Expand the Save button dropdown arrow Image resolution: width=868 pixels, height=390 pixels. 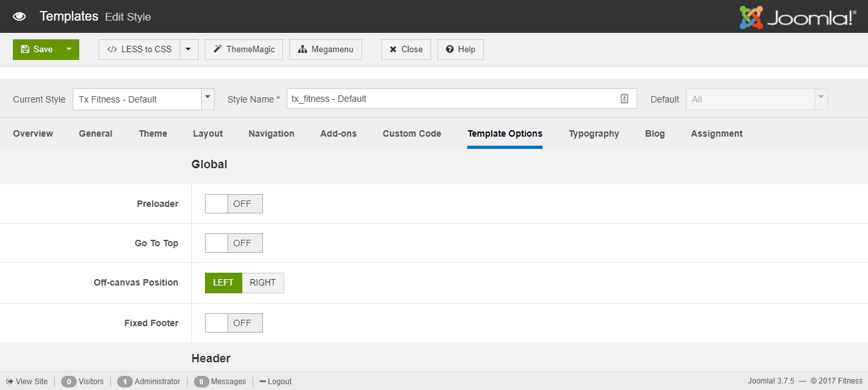69,50
